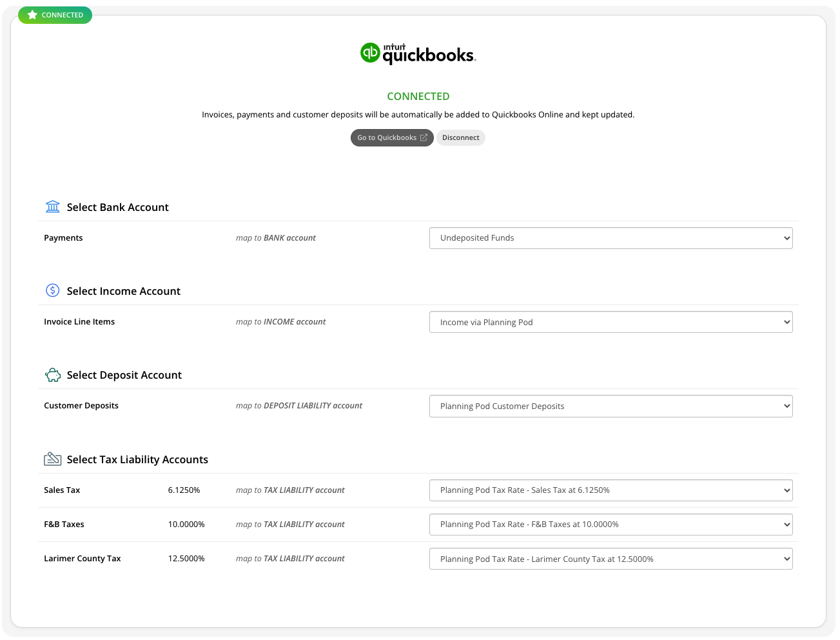Click the Invoice Line Items label
Screen dimensions: 840x640
click(79, 322)
